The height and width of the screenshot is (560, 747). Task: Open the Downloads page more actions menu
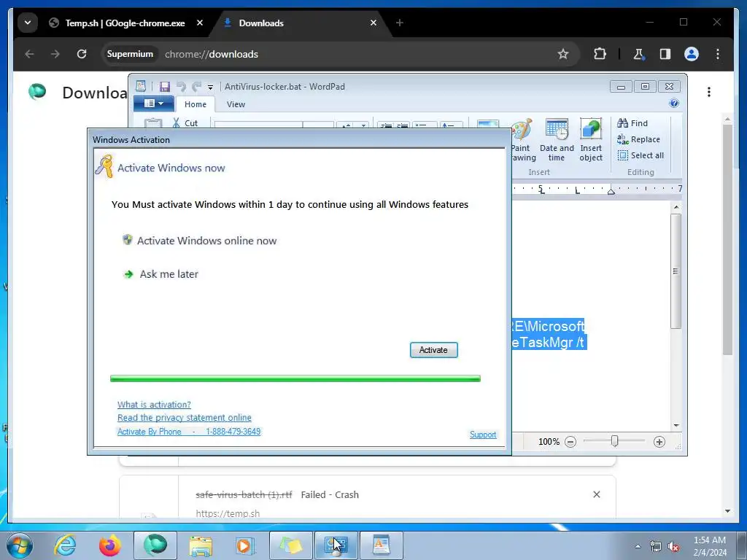pyautogui.click(x=709, y=92)
